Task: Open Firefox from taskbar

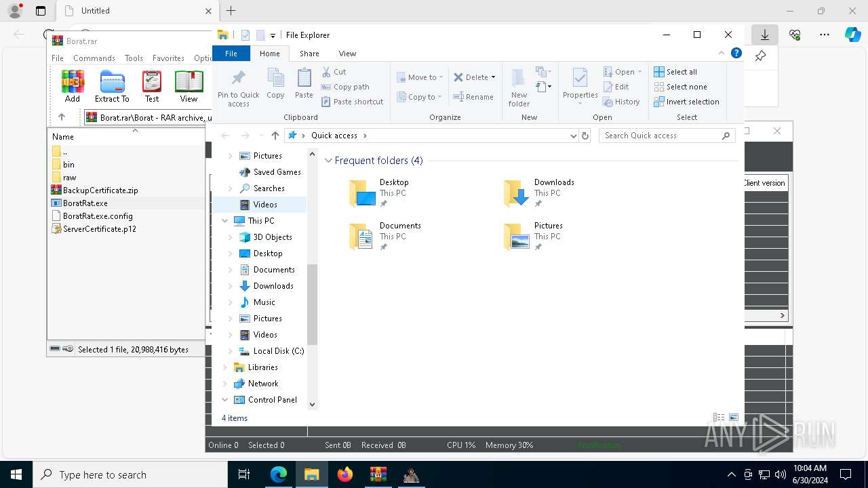Action: pos(345,474)
